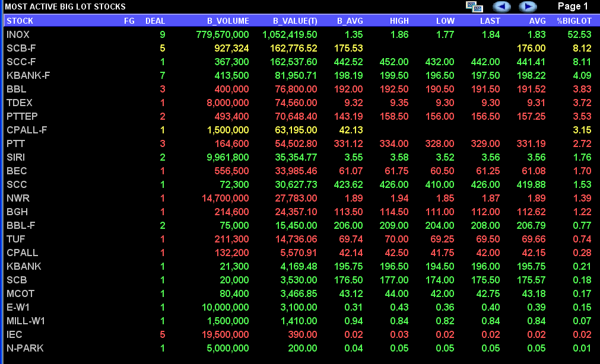Click the Page 1 indicator
This screenshot has height=364, width=600.
pos(573,6)
